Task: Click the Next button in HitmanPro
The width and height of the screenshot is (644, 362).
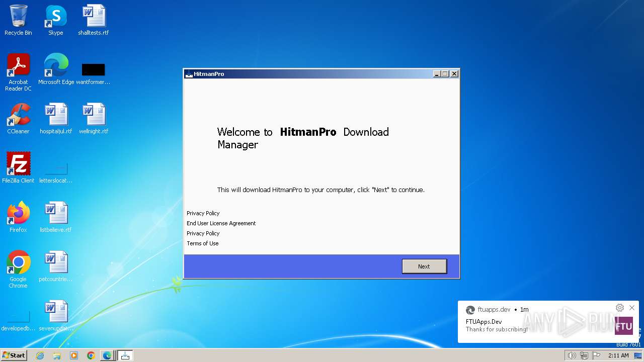Action: pyautogui.click(x=424, y=266)
